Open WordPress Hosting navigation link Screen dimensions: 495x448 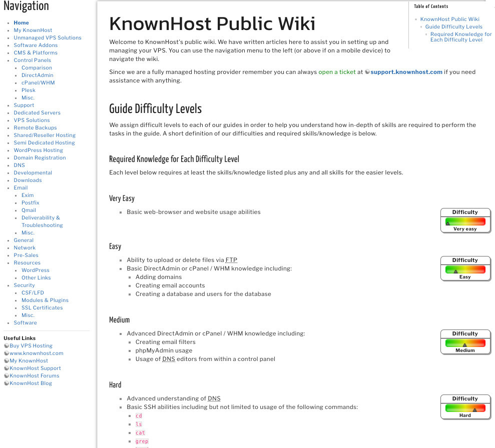(x=38, y=150)
